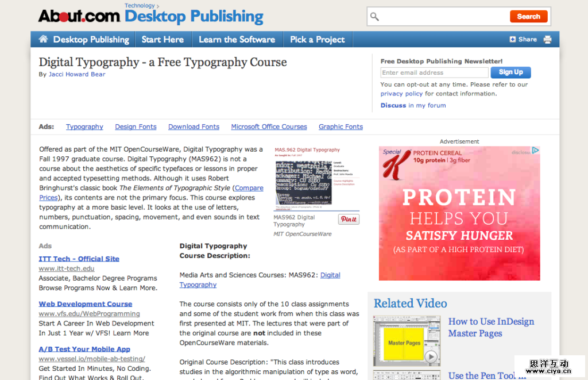588x380 pixels.
Task: Click the Sign Up newsletter button
Action: tap(510, 72)
